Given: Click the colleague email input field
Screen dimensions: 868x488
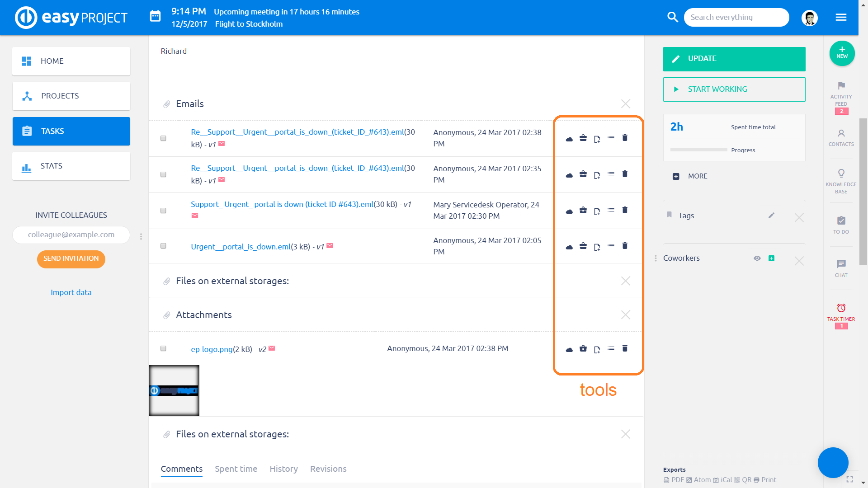Looking at the screenshot, I should [71, 235].
